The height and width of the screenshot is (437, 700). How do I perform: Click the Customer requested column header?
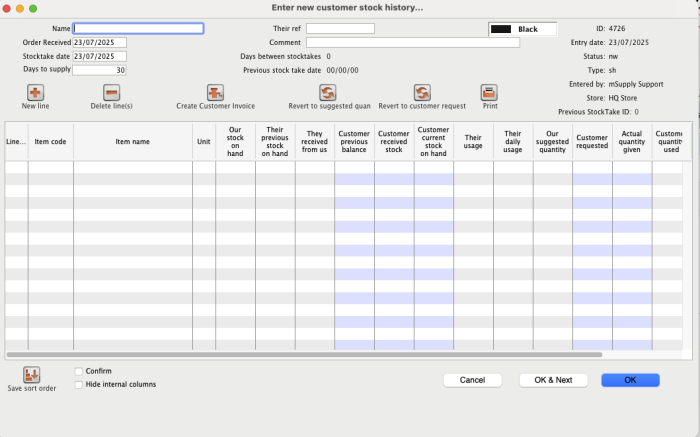tap(592, 142)
